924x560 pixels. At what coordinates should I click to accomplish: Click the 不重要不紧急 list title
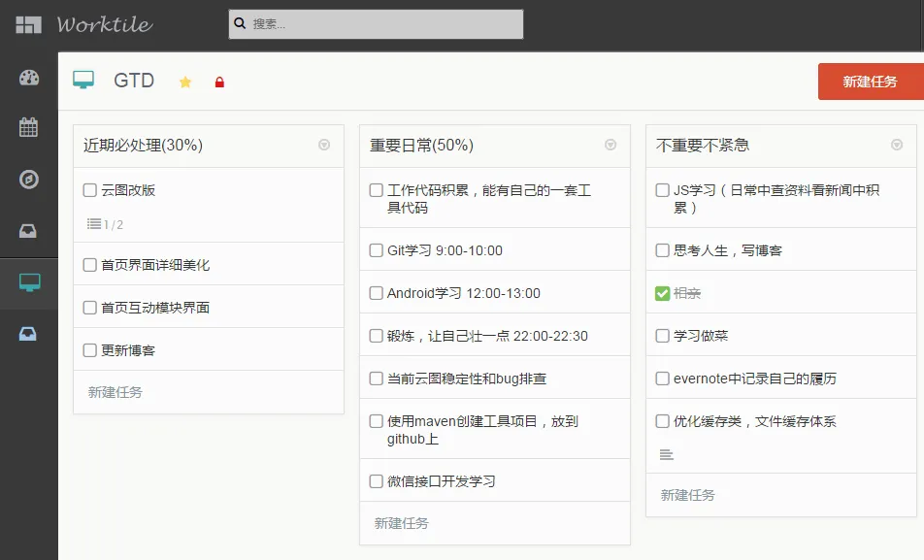click(x=703, y=145)
